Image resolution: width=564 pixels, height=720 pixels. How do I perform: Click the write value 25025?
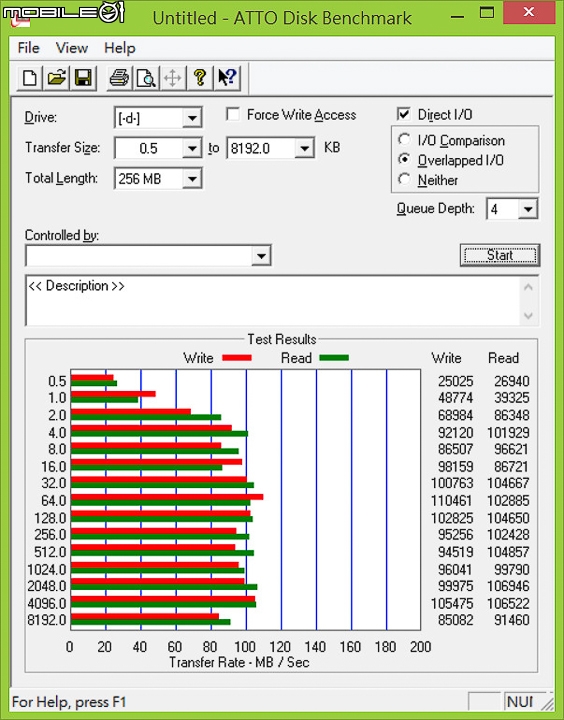455,381
